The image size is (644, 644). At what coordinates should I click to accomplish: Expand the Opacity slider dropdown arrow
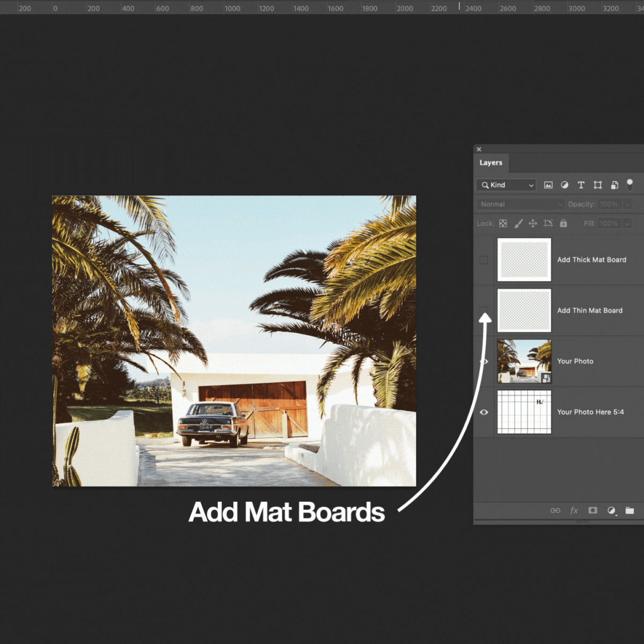627,204
